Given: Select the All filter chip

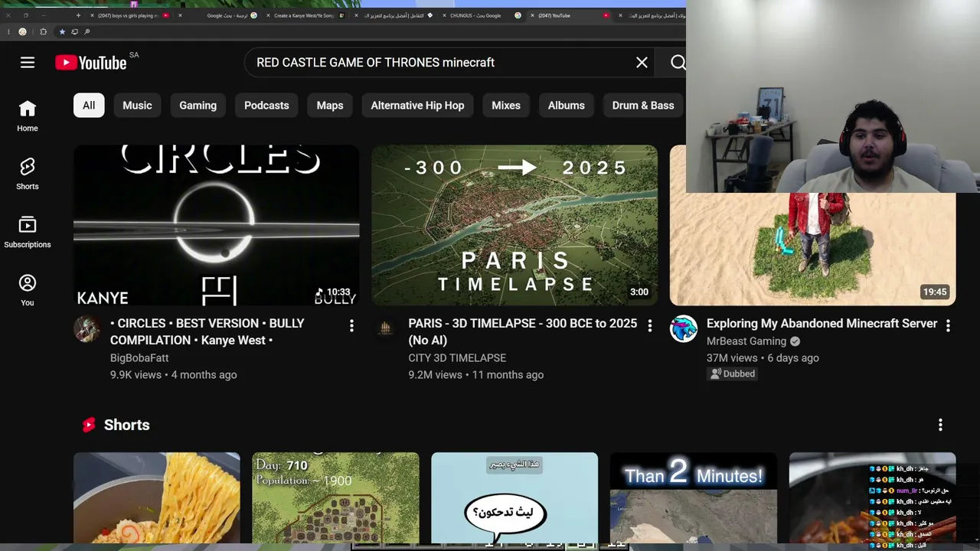Looking at the screenshot, I should (x=89, y=106).
